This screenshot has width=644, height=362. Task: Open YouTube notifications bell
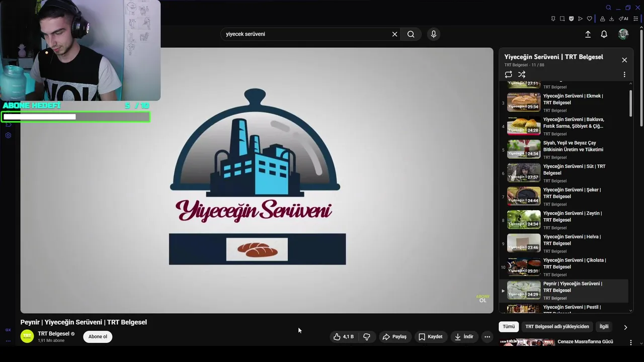604,34
